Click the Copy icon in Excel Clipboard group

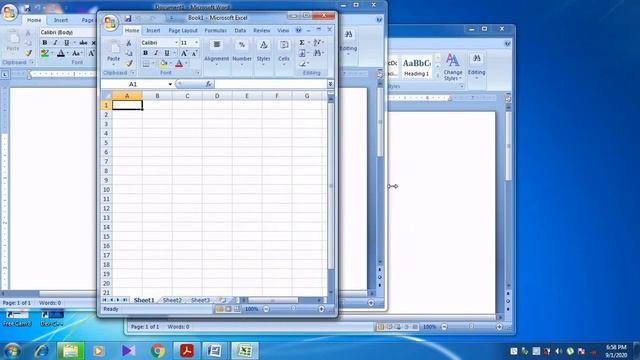[129, 53]
